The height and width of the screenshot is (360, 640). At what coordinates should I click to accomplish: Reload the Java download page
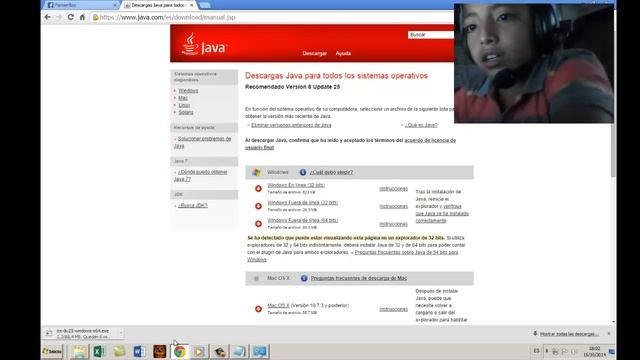(x=71, y=17)
